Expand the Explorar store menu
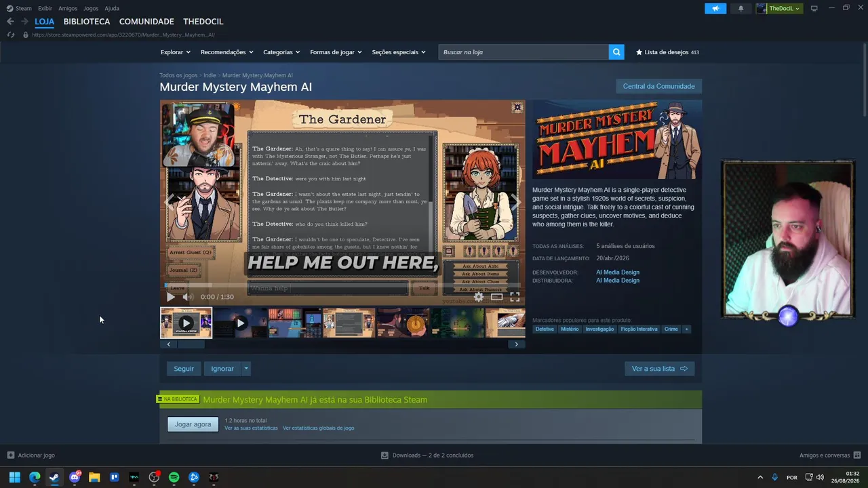This screenshot has height=488, width=868. tap(176, 52)
